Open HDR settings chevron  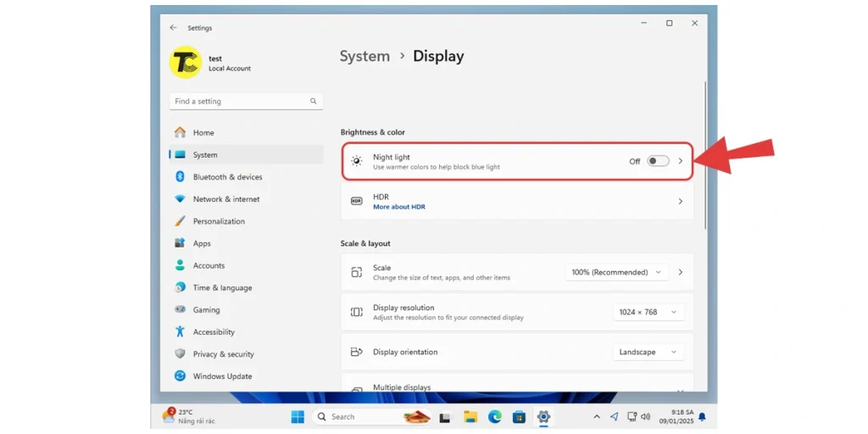680,202
